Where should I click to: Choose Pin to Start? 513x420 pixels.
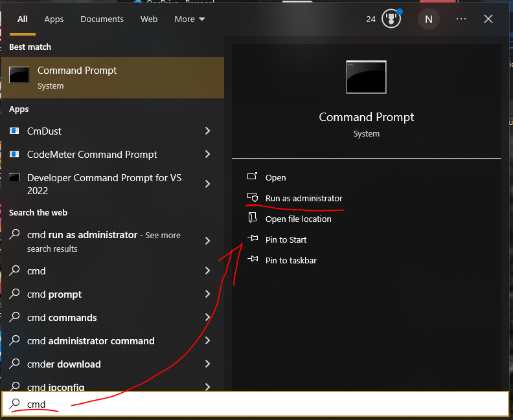(x=286, y=239)
